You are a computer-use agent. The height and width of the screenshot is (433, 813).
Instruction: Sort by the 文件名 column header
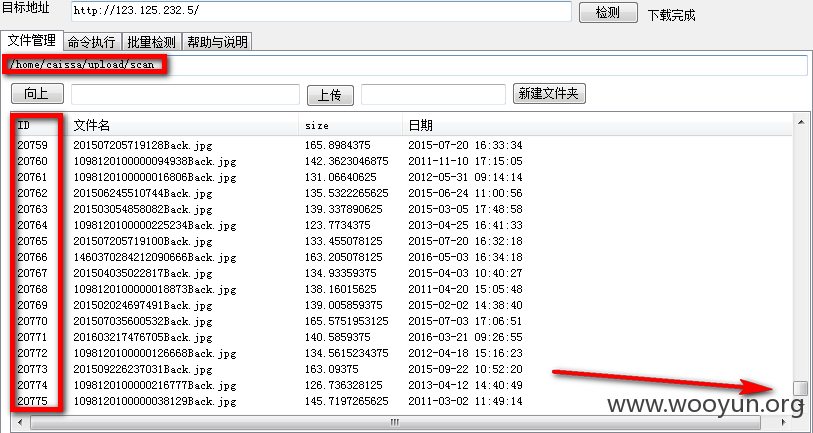183,125
